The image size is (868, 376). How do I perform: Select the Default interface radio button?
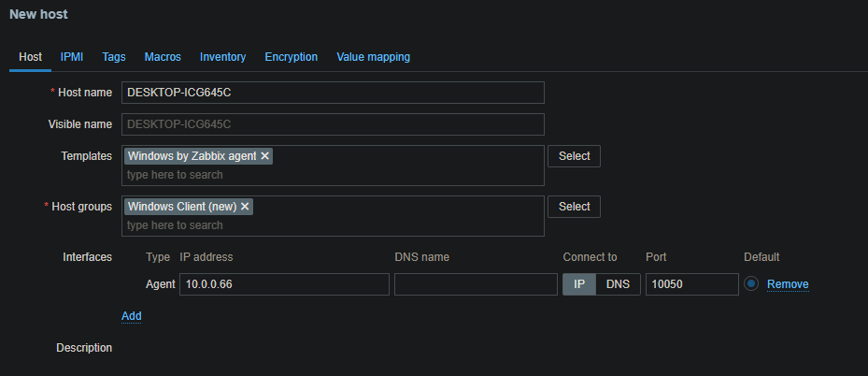pyautogui.click(x=751, y=284)
